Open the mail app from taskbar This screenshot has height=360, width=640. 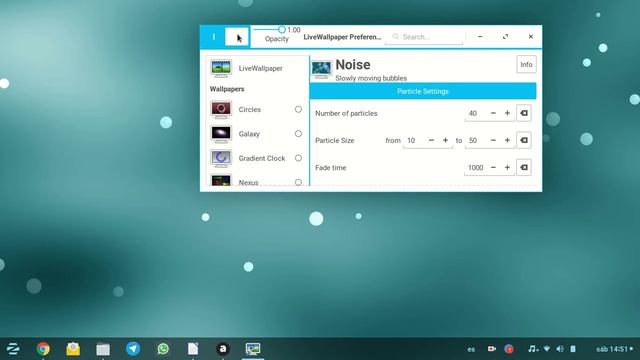click(73, 349)
